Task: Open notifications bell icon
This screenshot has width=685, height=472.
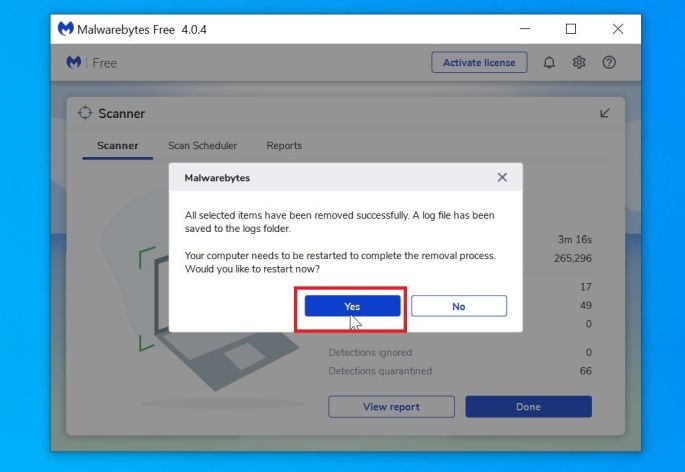Action: pyautogui.click(x=549, y=63)
